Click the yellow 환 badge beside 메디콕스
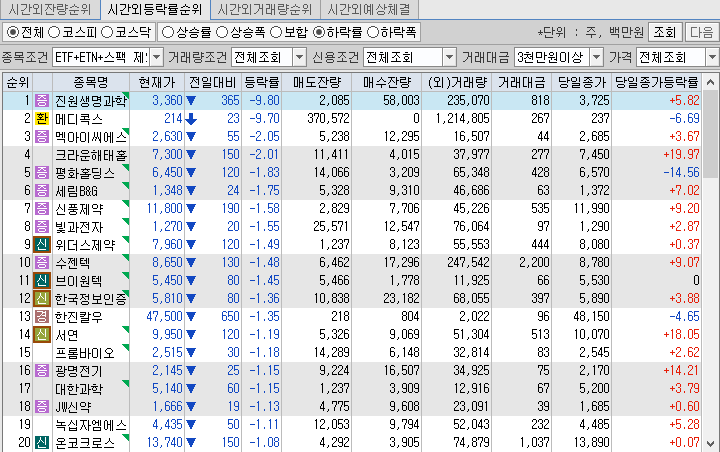This screenshot has width=720, height=452. 42,119
